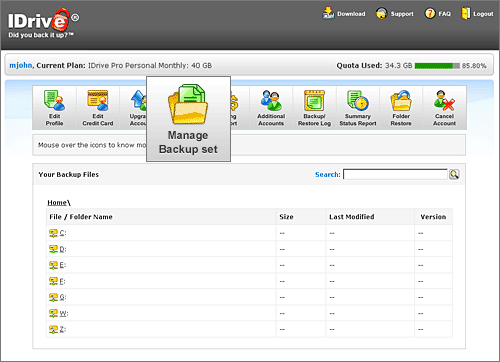Click the Z: drive icon
This screenshot has width=500, height=362.
point(53,329)
